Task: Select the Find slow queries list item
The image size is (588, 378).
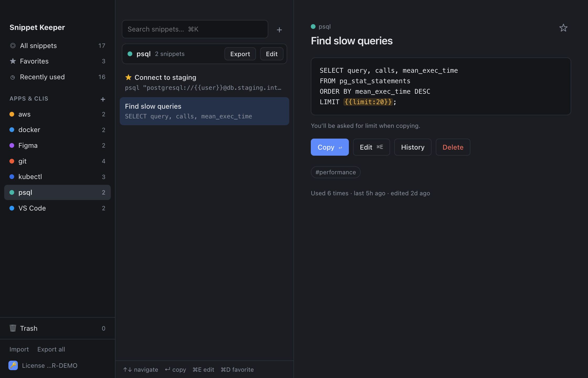Action: coord(204,111)
